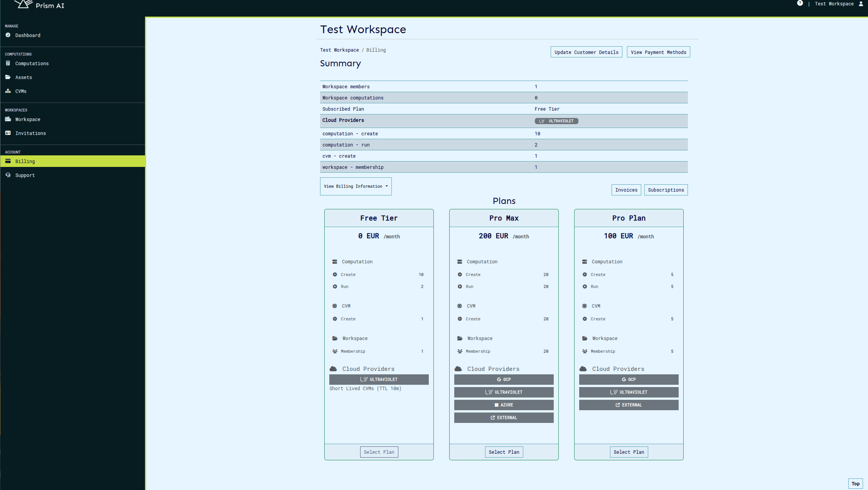Click Free Tier Computation server icon
The width and height of the screenshot is (868, 490).
pyautogui.click(x=335, y=262)
